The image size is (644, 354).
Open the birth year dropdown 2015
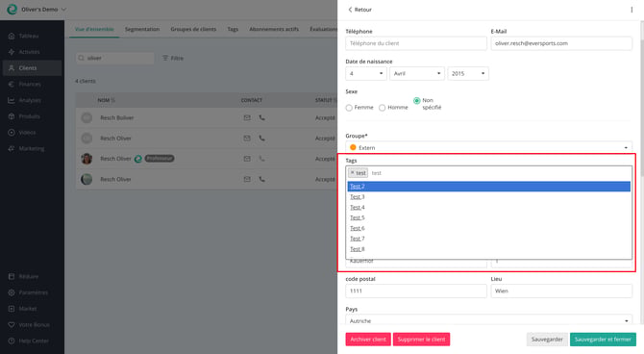point(468,74)
